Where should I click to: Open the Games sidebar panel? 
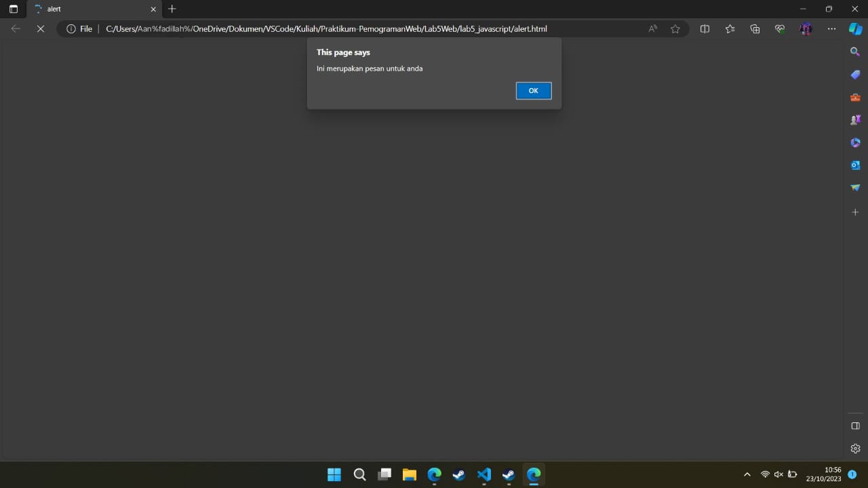coord(854,120)
